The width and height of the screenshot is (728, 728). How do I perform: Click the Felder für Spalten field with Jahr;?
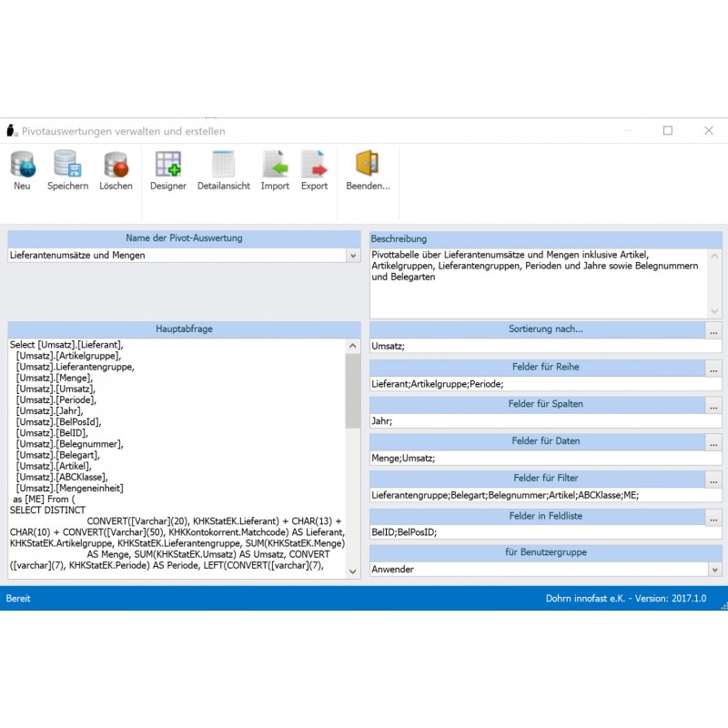click(x=545, y=421)
